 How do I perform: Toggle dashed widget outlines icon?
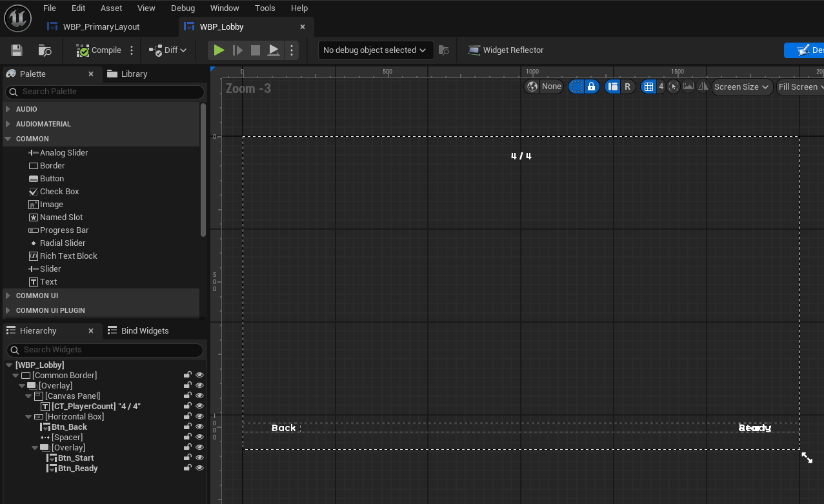(577, 86)
